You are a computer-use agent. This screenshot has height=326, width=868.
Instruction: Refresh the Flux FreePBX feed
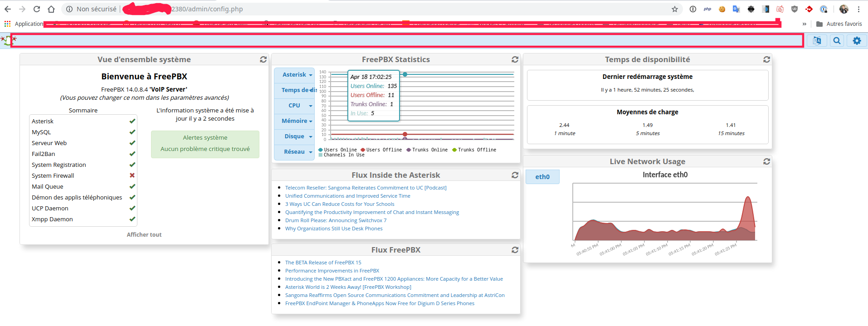[x=515, y=250]
